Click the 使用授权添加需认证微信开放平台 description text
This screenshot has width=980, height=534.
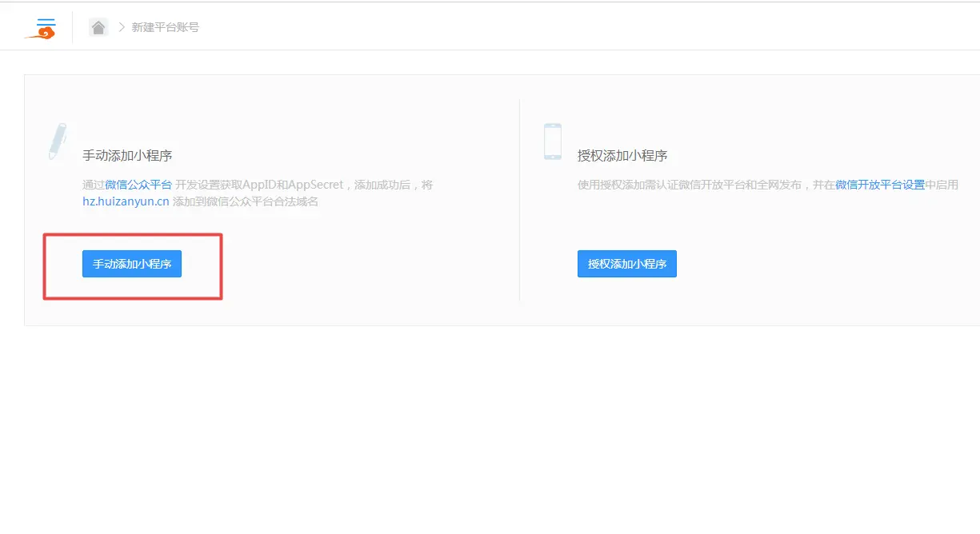coord(662,185)
